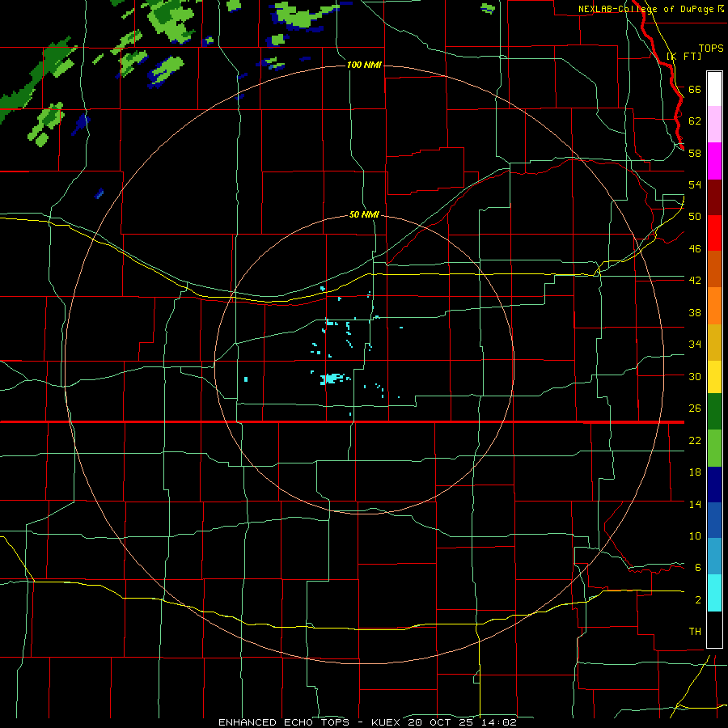Click the light blue 6-10 kft swatch
Viewport: 728px width, 728px height.
714,557
